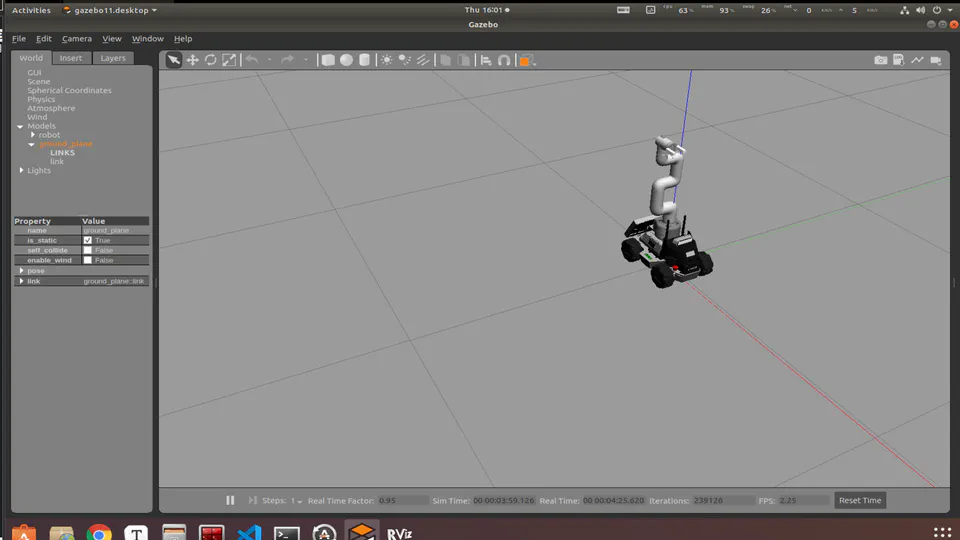Viewport: 960px width, 540px height.
Task: Expand the link property row
Action: point(21,281)
